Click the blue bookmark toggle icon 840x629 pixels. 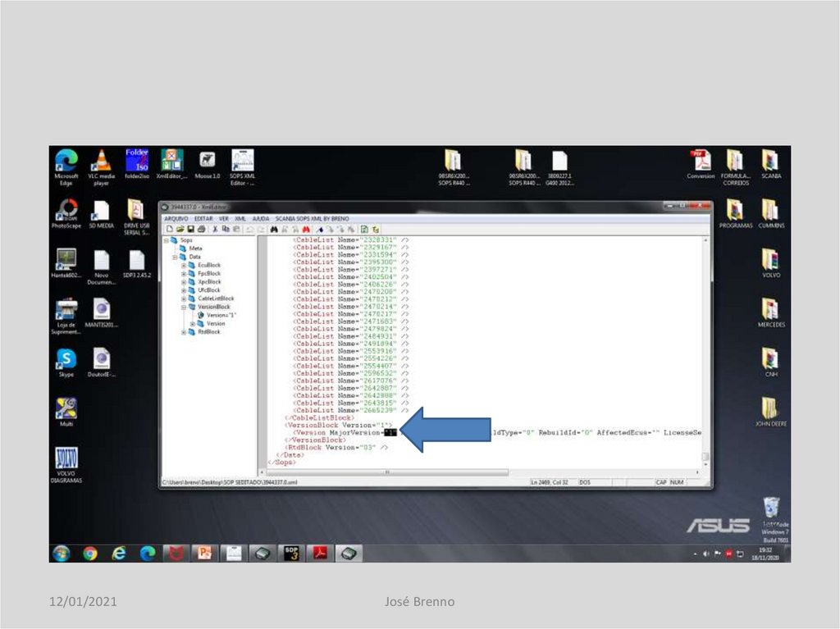[320, 230]
